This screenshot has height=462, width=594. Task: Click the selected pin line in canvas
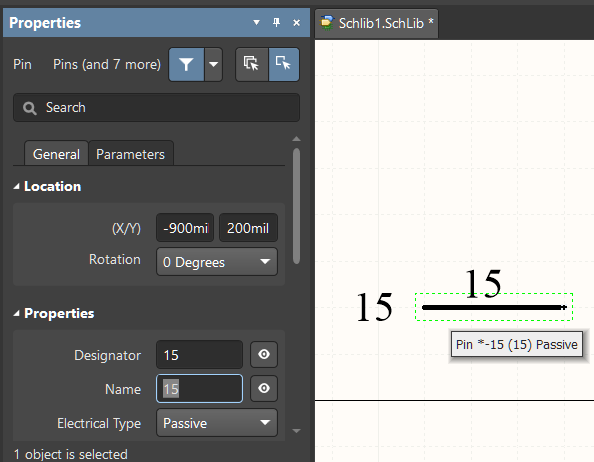[494, 307]
